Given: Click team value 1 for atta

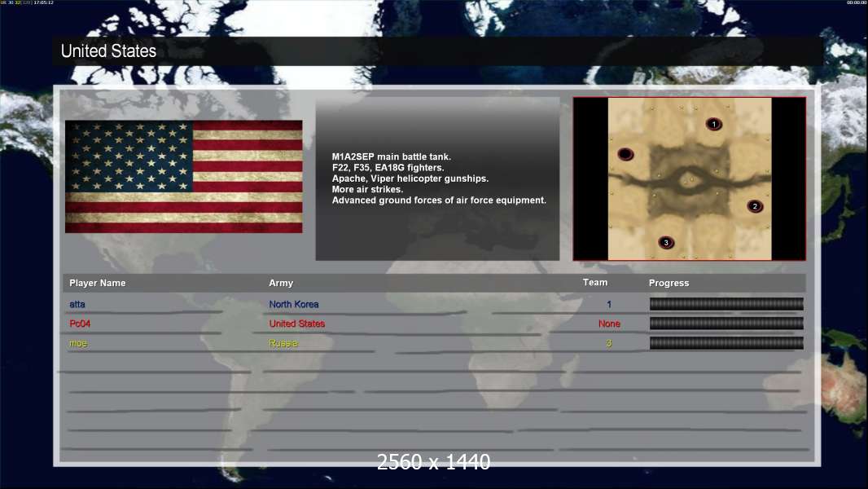Looking at the screenshot, I should coord(609,304).
